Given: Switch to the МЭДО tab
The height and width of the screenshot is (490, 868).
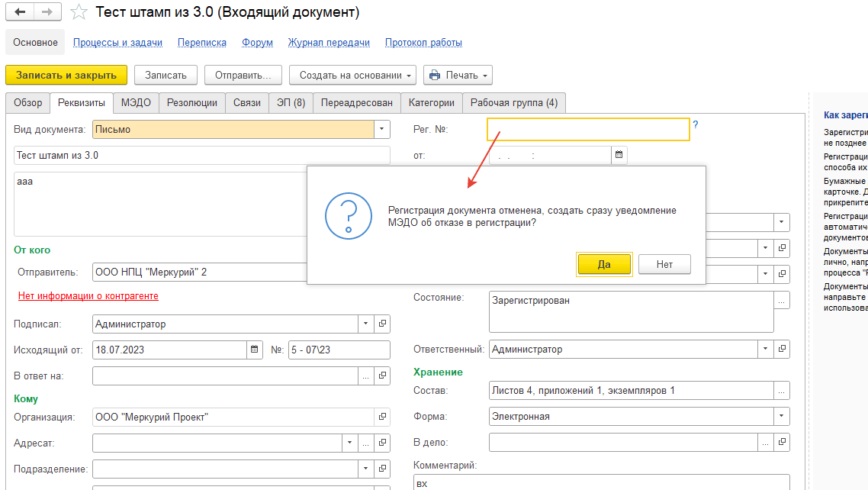Looking at the screenshot, I should [137, 103].
